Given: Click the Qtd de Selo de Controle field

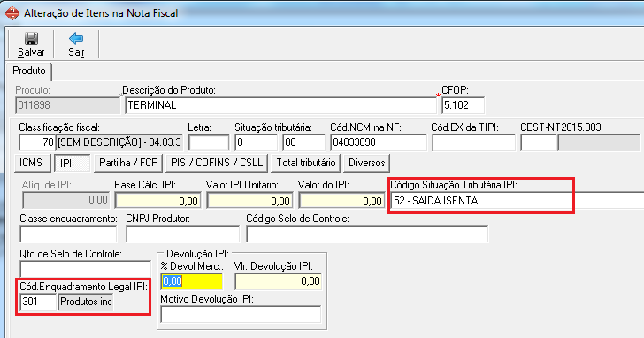Looking at the screenshot, I should [86, 269].
